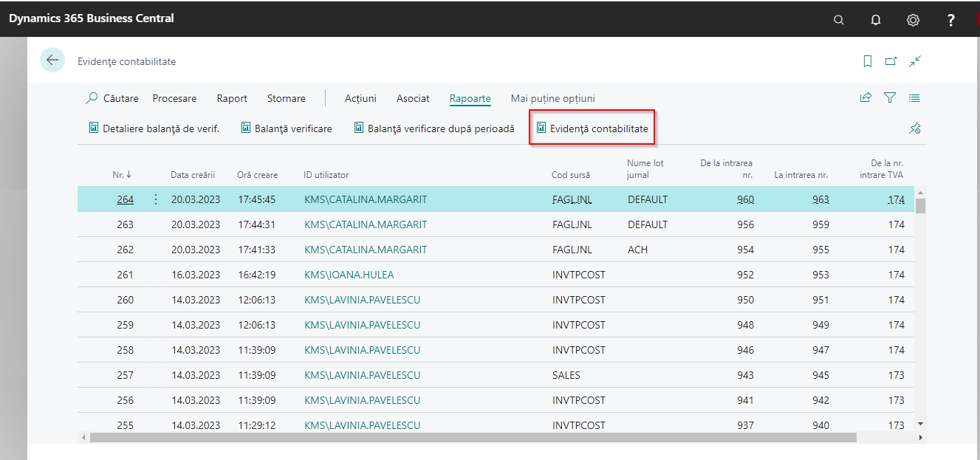This screenshot has height=460, width=980.
Task: Toggle the list view layout icon
Action: coord(914,97)
